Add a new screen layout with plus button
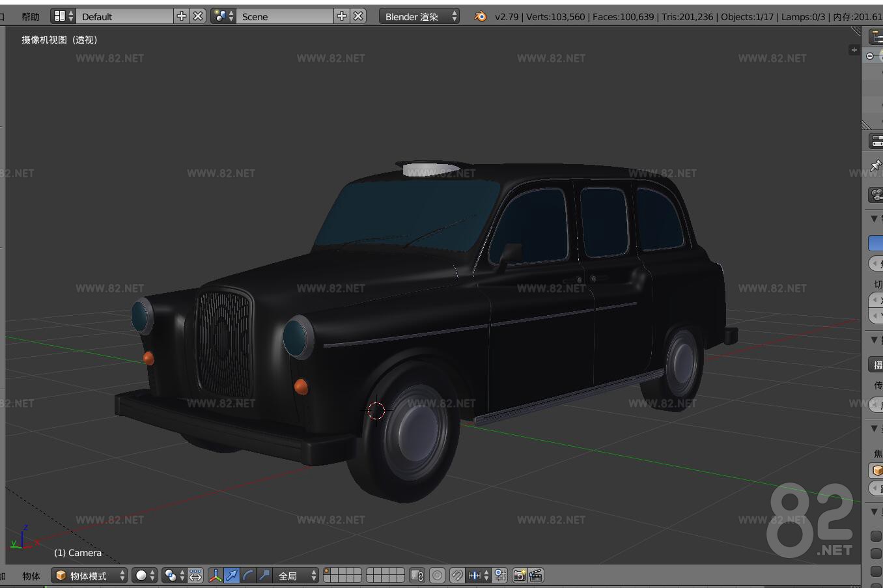883x588 pixels. pos(181,16)
